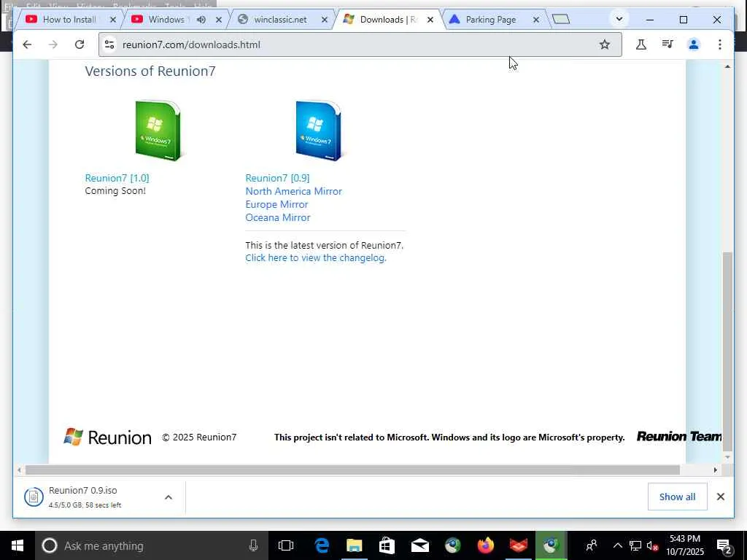Open File Explorer from taskbar
Viewport: 747px width, 560px height.
click(x=354, y=545)
